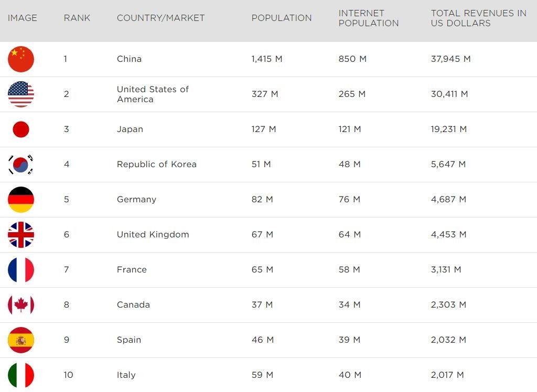
Task: Click the Population column header
Action: 282,18
